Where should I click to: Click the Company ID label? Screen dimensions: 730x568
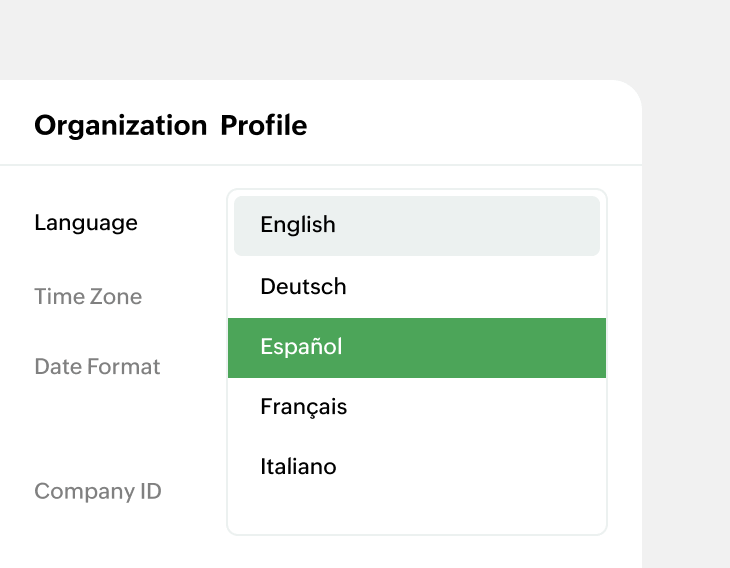(x=98, y=492)
